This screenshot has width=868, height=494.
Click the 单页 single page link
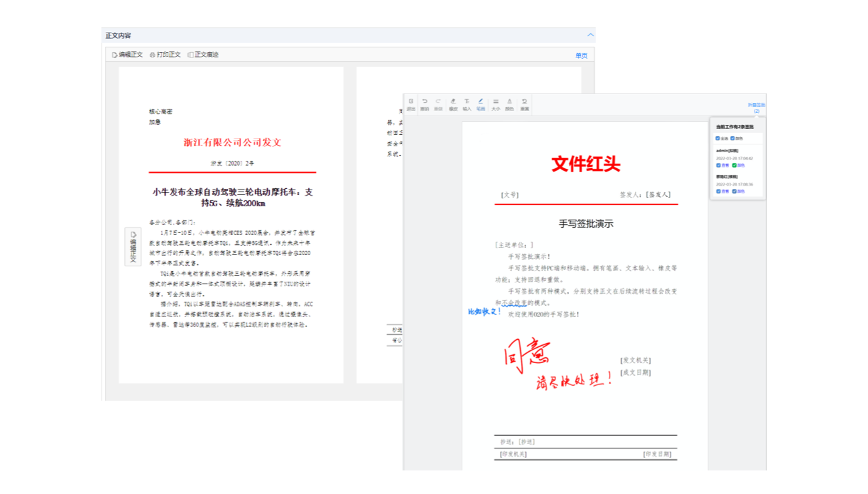[581, 55]
